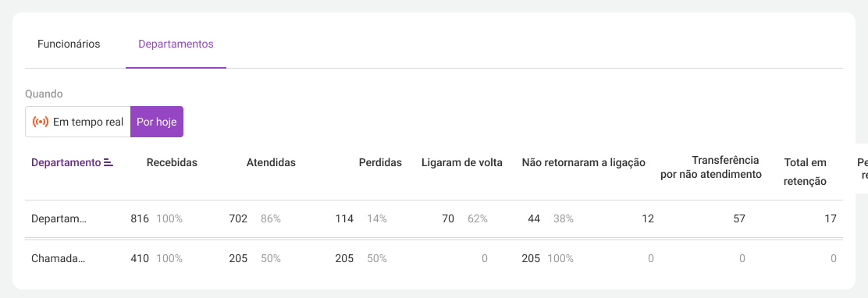Click the 114 lost calls value
868x298 pixels.
click(344, 219)
